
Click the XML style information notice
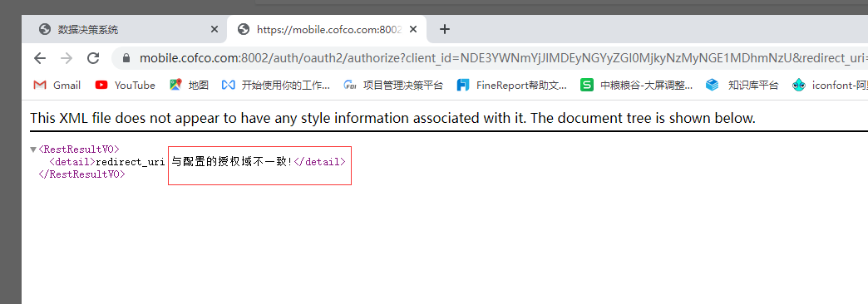point(392,118)
